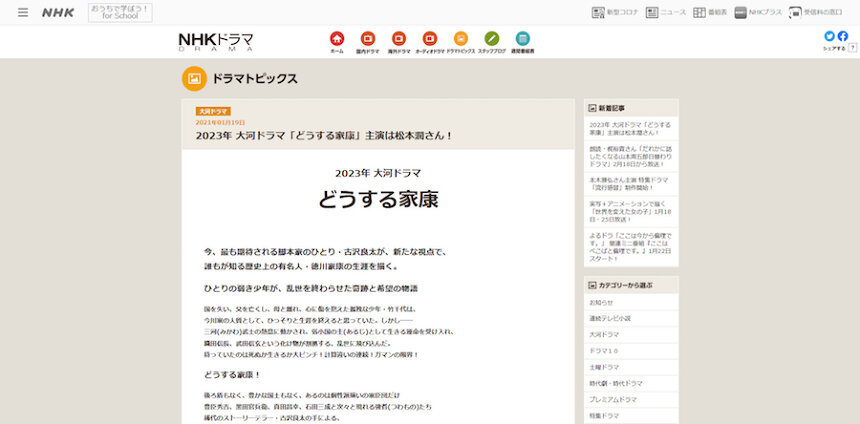Click the large orange ドラマトピックス heading icon
The height and width of the screenshot is (424, 860).
[x=194, y=78]
